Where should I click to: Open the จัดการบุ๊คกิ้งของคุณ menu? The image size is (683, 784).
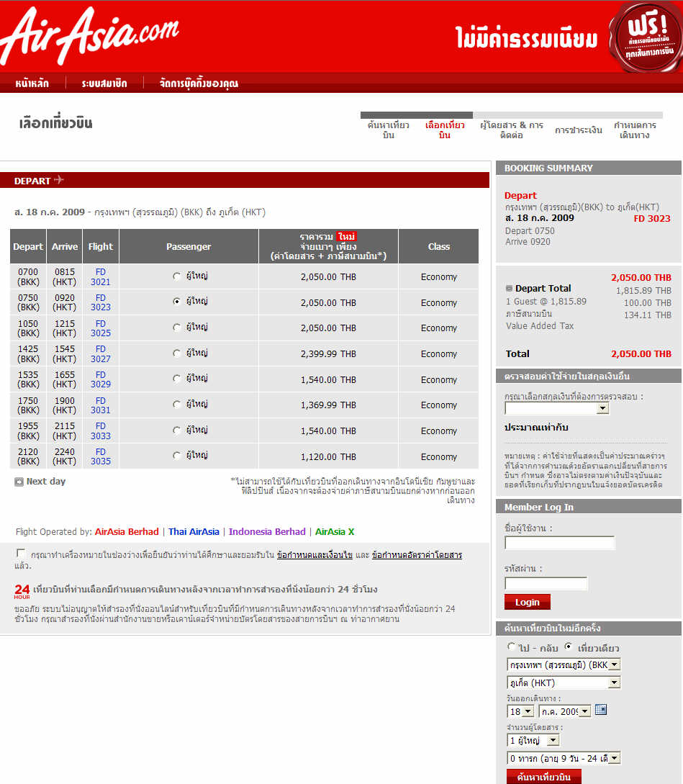pos(199,84)
